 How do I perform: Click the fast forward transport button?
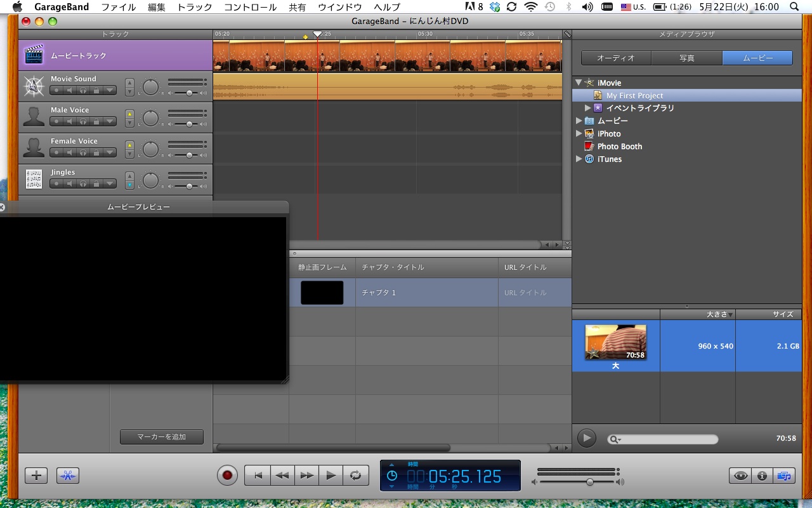coord(306,475)
